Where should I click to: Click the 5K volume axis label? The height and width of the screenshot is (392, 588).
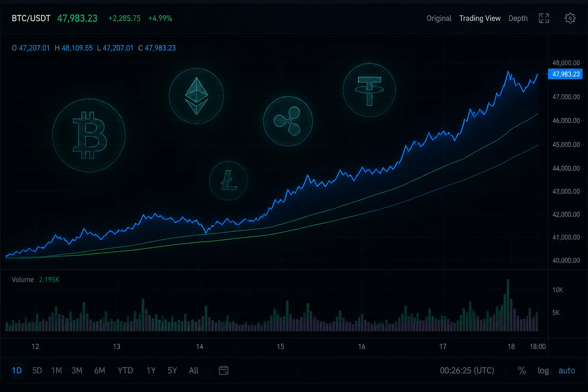[556, 313]
